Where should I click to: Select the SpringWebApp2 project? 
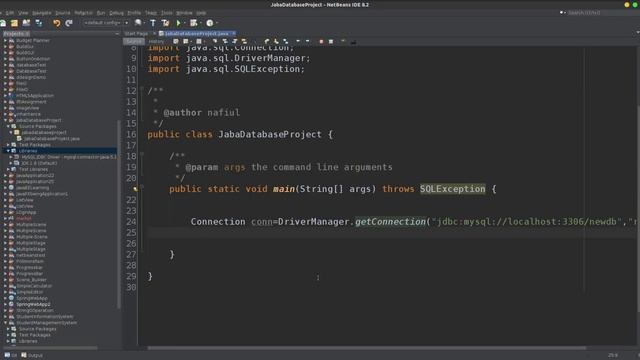coord(33,304)
